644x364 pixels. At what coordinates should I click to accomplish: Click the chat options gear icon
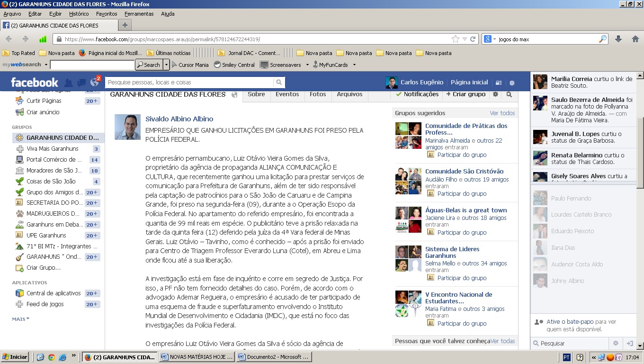616,343
